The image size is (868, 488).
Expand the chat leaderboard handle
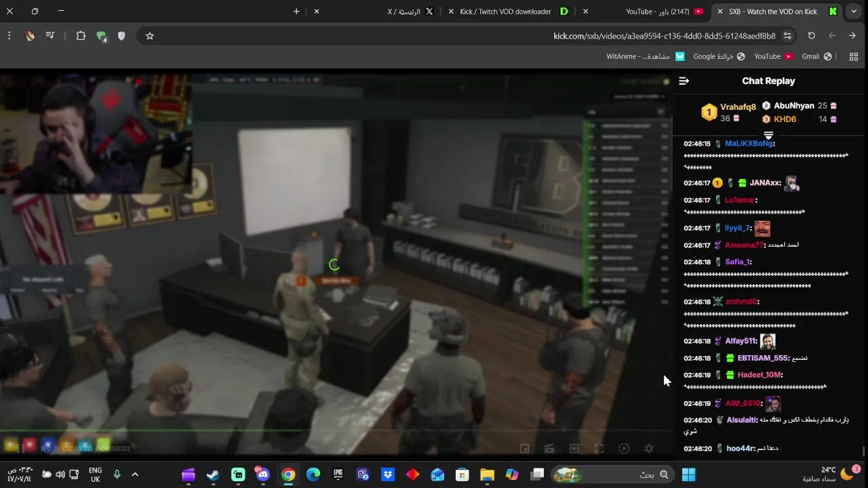(768, 136)
